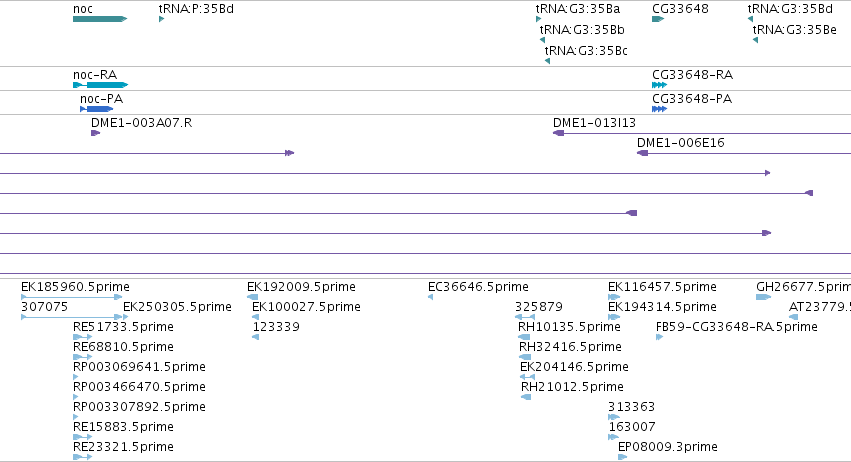Screen dimensions: 851x462
Task: Click the 123339 feature label
Action: [276, 327]
